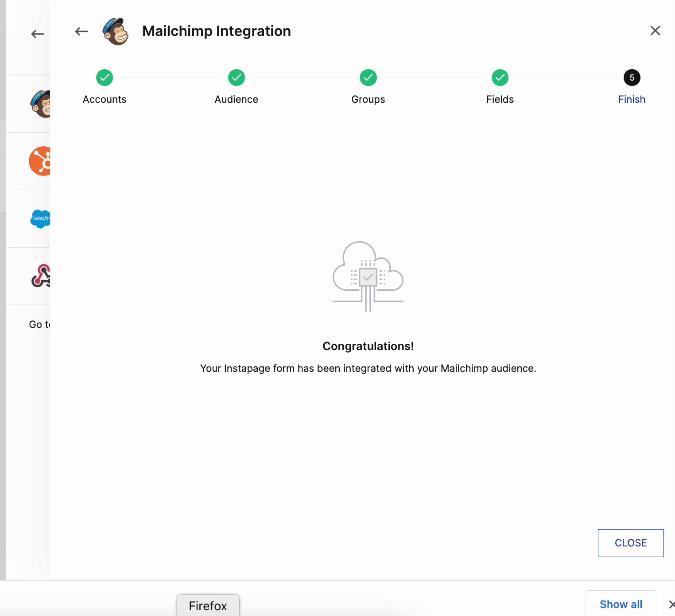675x616 pixels.
Task: Click the Fields step checkmark
Action: click(500, 78)
